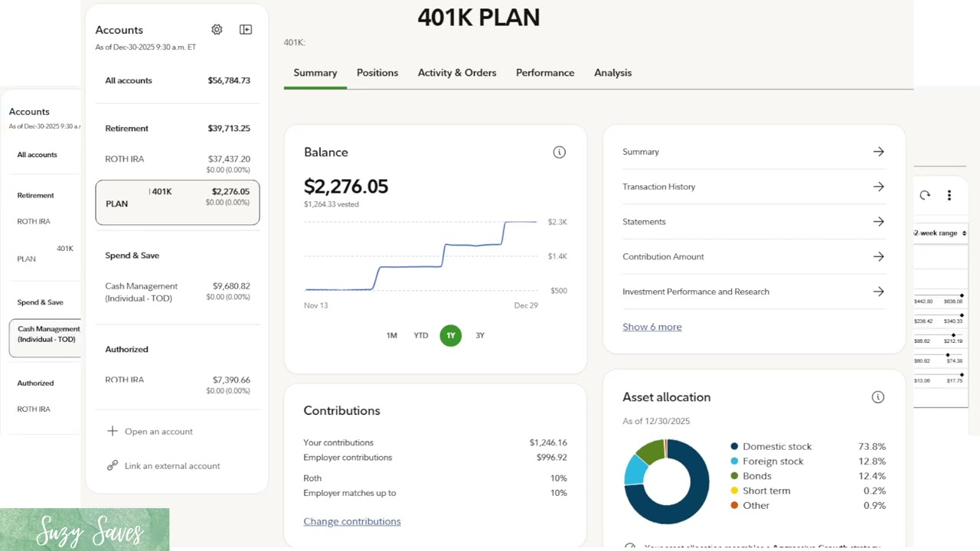Viewport: 980px width, 551px height.
Task: Open the Statements link text
Action: point(644,222)
